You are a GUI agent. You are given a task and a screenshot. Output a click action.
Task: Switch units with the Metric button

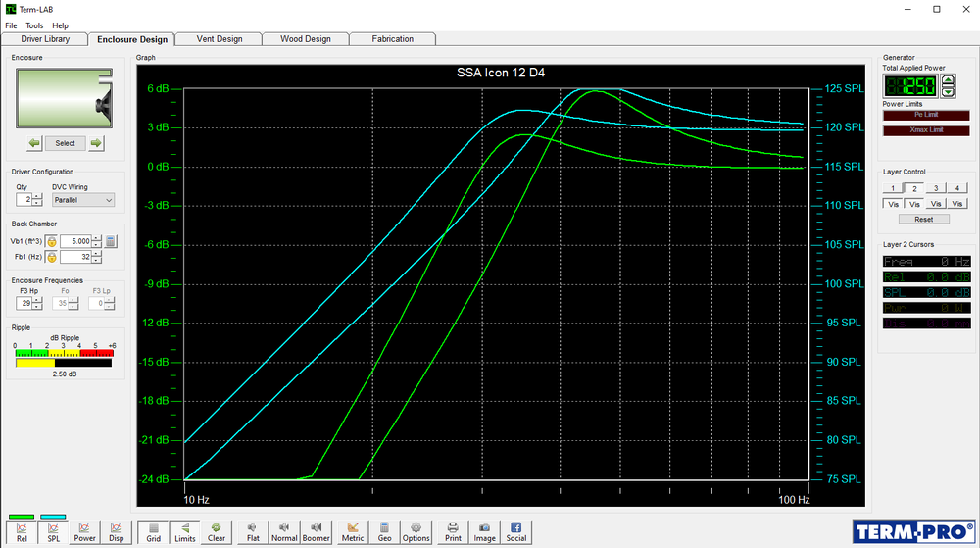353,532
